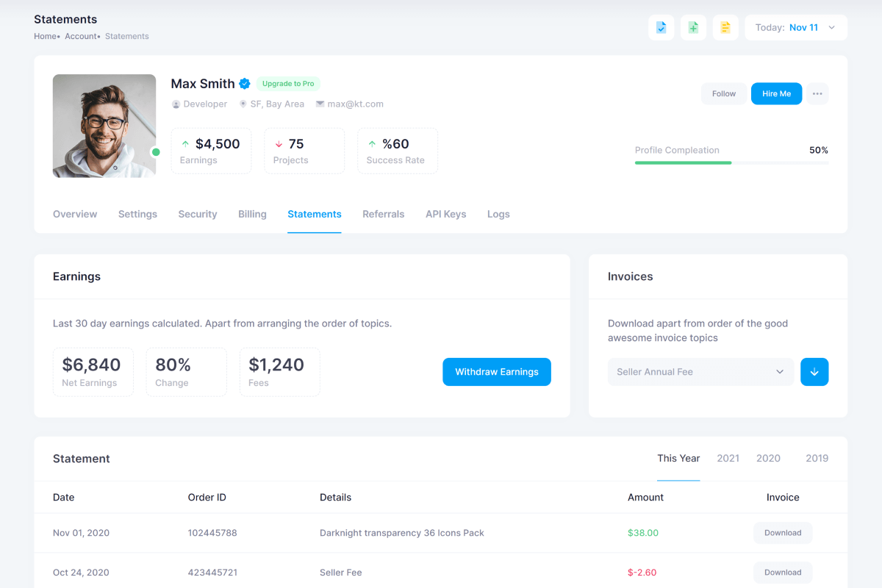Viewport: 882px width, 588px height.
Task: Open the three-dots more options menu
Action: pos(817,94)
